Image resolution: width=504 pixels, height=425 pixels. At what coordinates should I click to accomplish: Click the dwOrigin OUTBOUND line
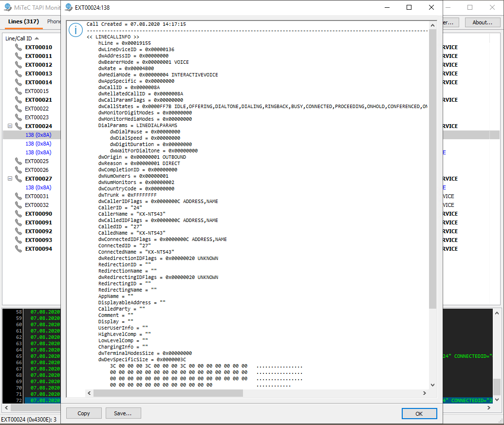pyautogui.click(x=142, y=157)
